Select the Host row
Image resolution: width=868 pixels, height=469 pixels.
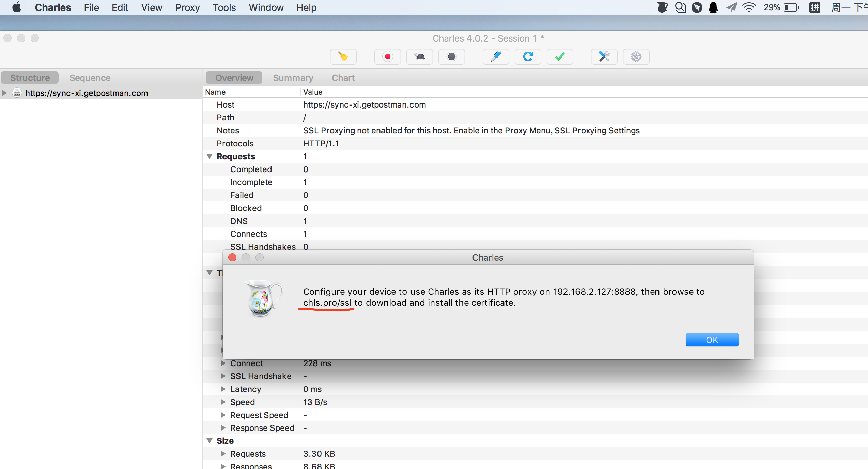(x=536, y=105)
